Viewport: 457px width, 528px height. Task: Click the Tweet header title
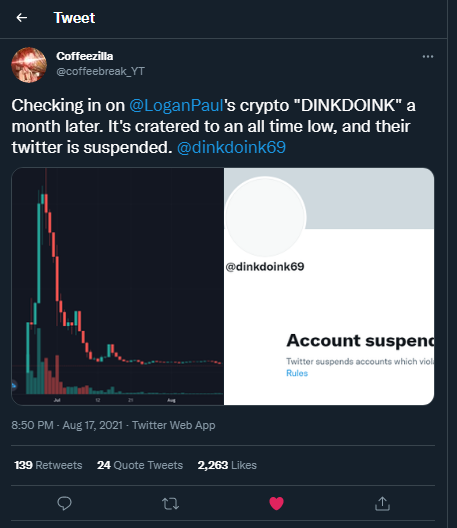click(x=74, y=18)
